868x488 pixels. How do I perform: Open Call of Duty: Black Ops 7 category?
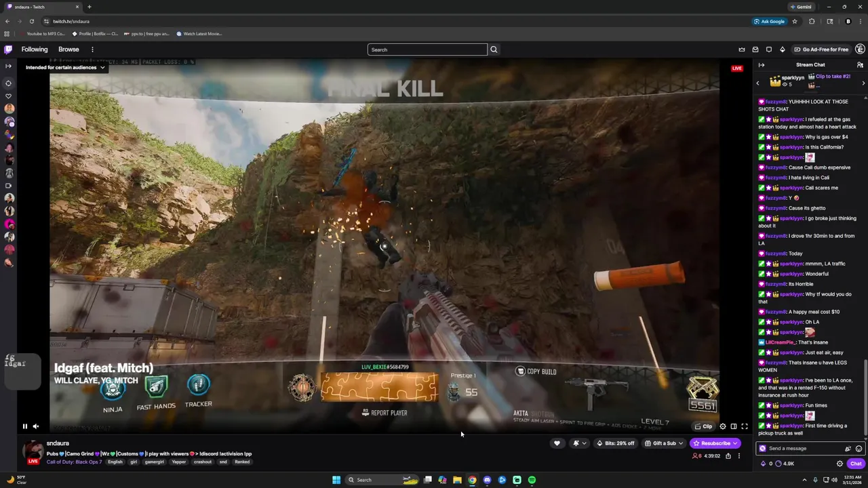point(74,462)
